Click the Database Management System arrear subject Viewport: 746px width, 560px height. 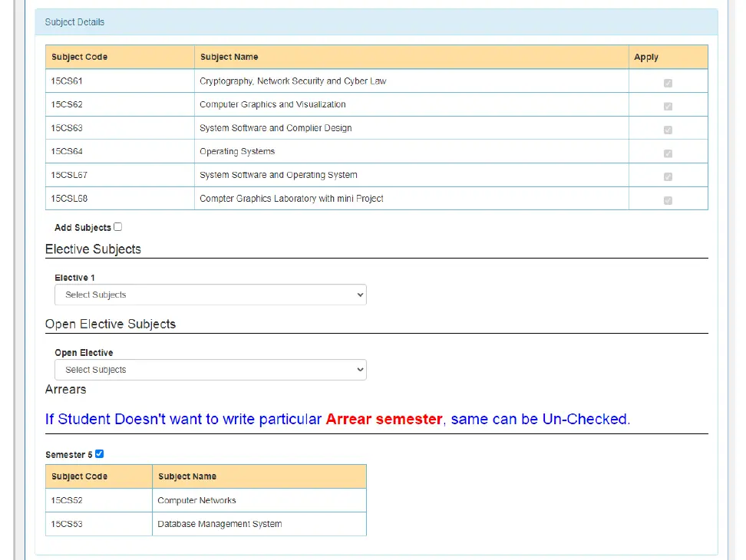(x=220, y=524)
